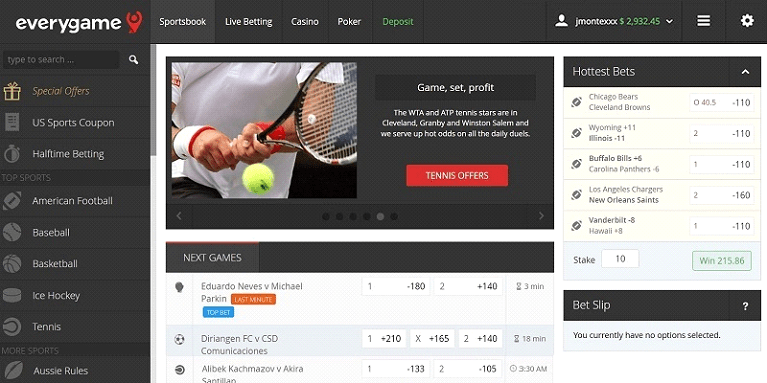
Task: Select the Ice Hockey puck icon
Action: [12, 295]
